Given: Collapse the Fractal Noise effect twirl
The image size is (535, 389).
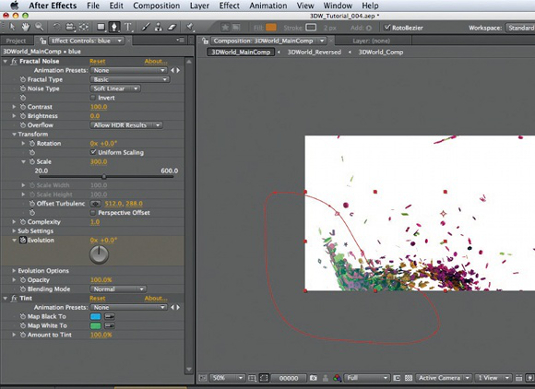Looking at the screenshot, I should (x=5, y=61).
